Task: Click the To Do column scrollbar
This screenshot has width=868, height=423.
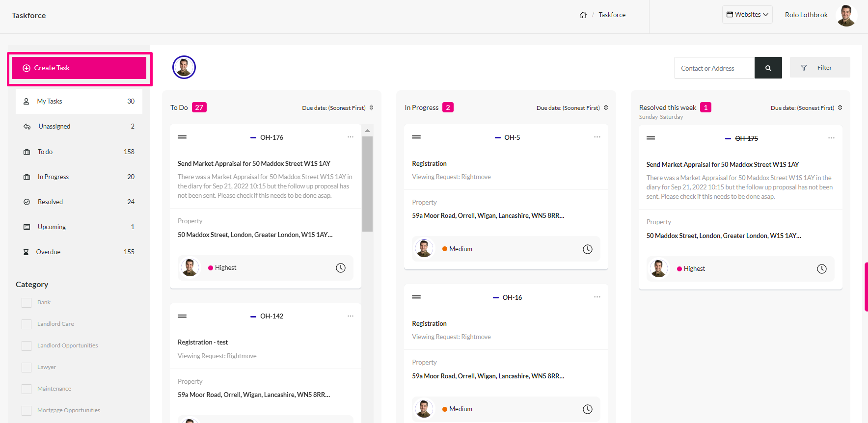Action: pos(367,185)
